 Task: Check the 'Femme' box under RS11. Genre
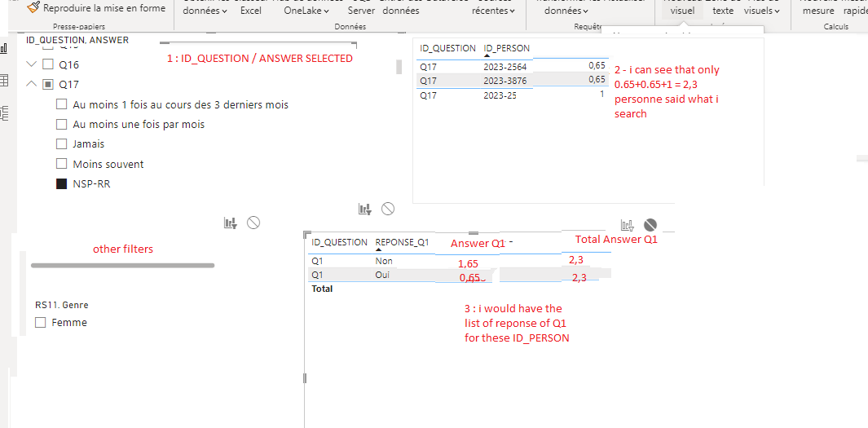pos(40,322)
